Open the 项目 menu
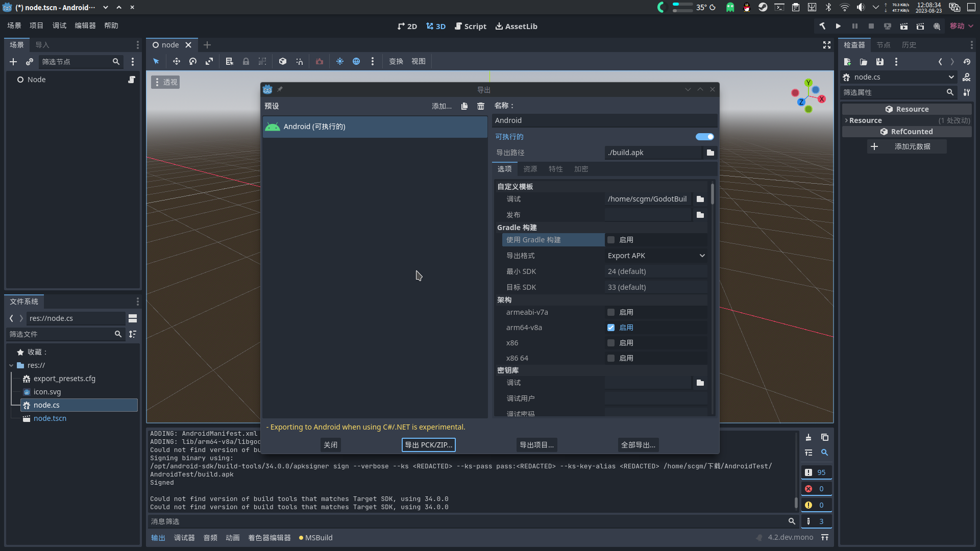 (x=36, y=26)
